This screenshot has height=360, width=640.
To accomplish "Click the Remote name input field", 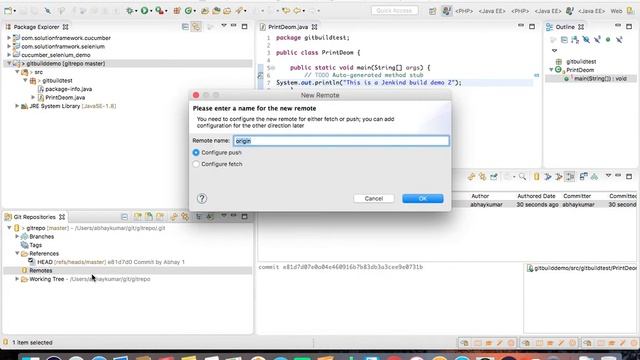I will [x=341, y=141].
